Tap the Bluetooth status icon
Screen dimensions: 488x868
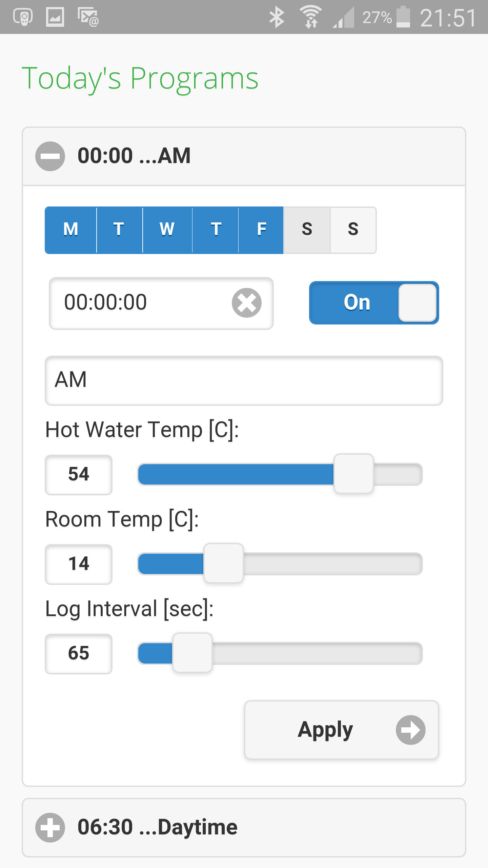pyautogui.click(x=277, y=17)
